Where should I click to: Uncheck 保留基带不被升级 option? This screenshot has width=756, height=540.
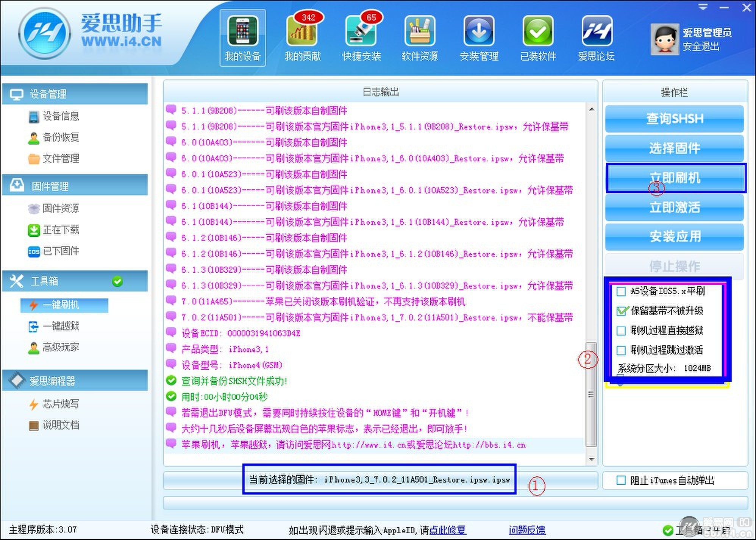click(x=621, y=311)
